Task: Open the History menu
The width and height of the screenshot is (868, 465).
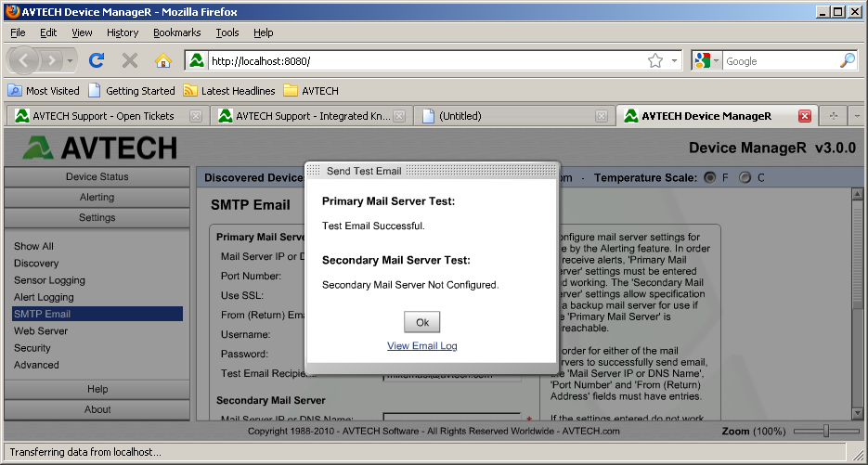Action: click(123, 32)
